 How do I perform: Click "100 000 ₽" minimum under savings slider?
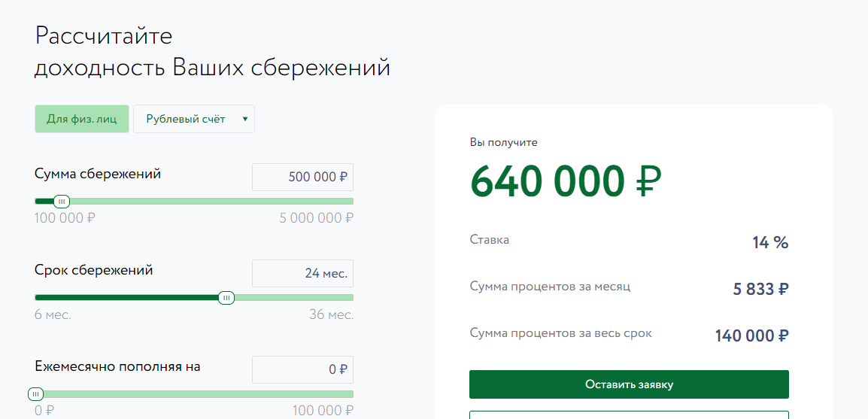tap(65, 218)
